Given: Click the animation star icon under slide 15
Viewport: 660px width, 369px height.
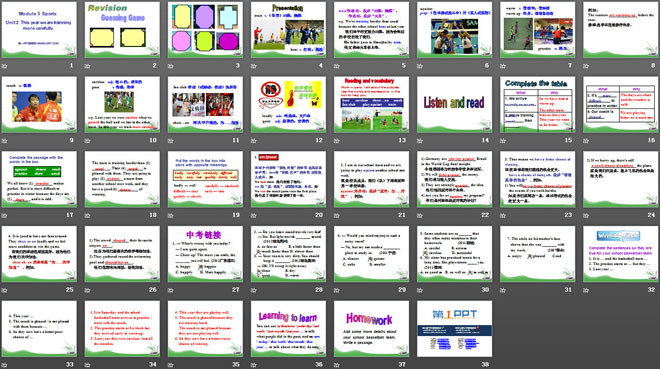Looking at the screenshot, I should pos(503,141).
